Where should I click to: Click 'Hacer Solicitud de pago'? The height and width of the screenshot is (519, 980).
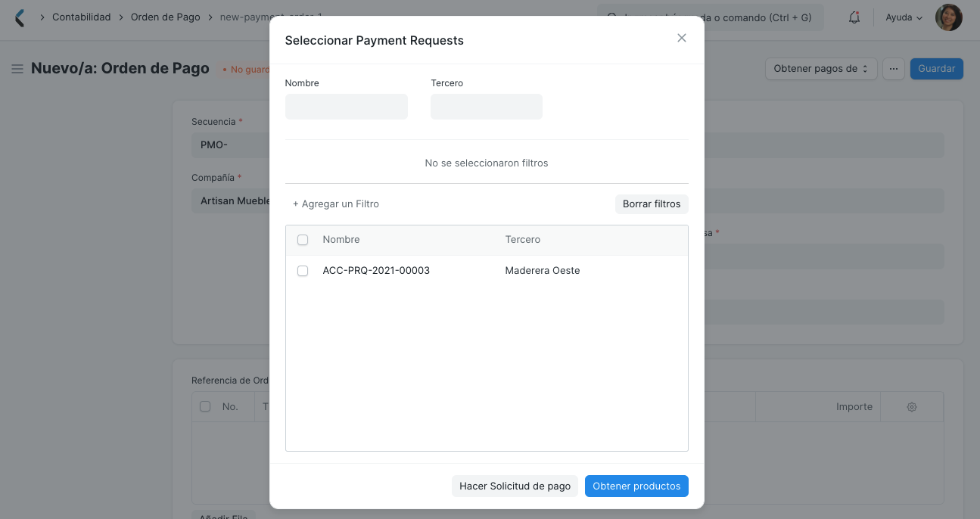[515, 486]
